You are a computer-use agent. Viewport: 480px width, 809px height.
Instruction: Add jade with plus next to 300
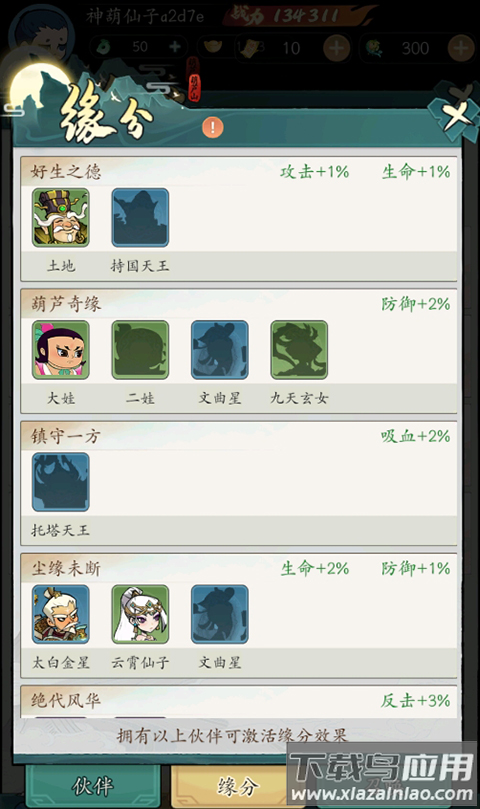(x=460, y=48)
